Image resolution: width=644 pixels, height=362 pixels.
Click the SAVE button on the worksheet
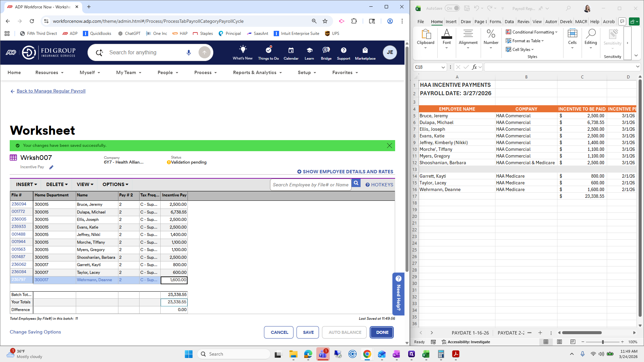coord(307,332)
